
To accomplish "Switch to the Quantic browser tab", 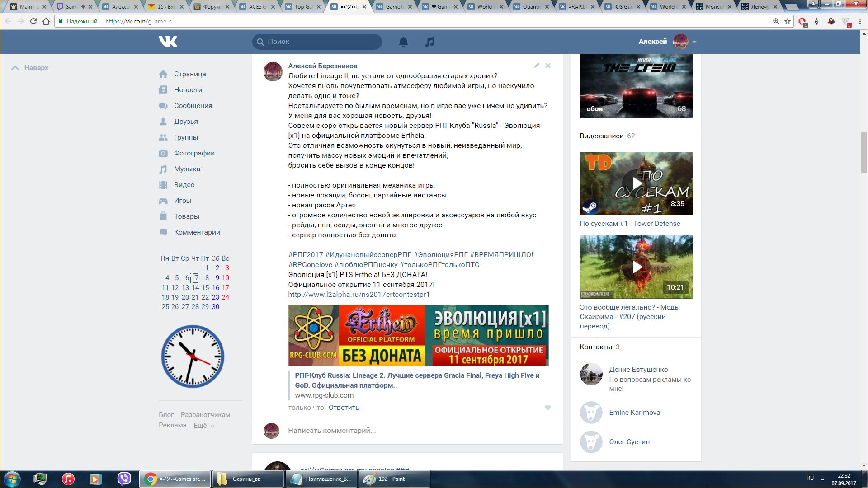I will 532,7.
